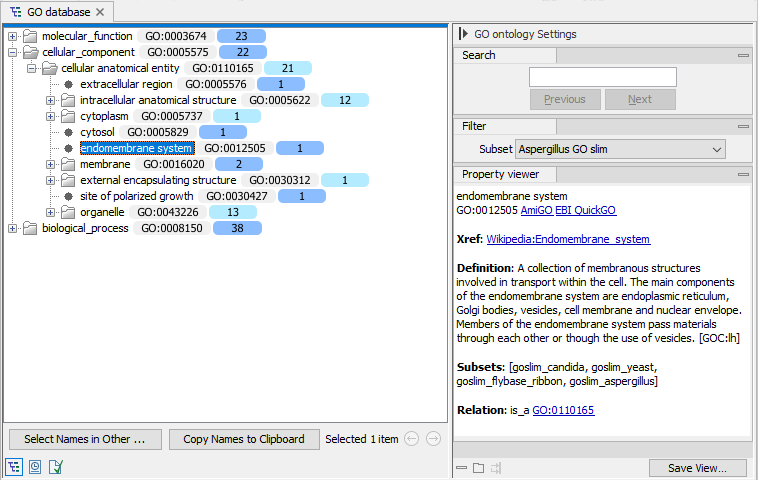Click the dock settings icon in footer

click(496, 468)
